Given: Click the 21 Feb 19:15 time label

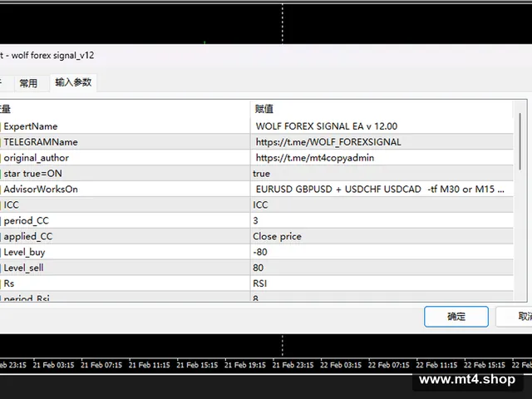Looking at the screenshot, I should point(245,365).
